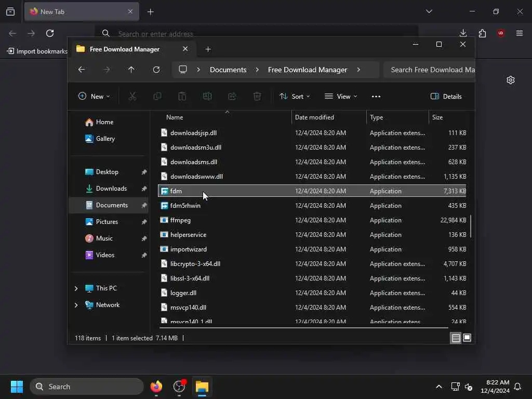The width and height of the screenshot is (532, 399).
Task: Open the New item dropdown
Action: pyautogui.click(x=94, y=96)
